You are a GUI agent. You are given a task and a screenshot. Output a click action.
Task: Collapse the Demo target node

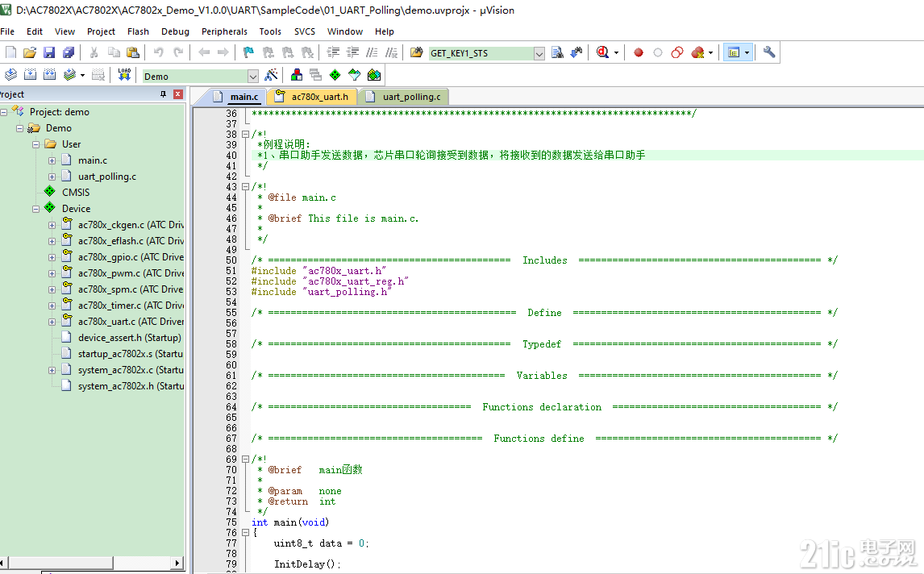(19, 128)
